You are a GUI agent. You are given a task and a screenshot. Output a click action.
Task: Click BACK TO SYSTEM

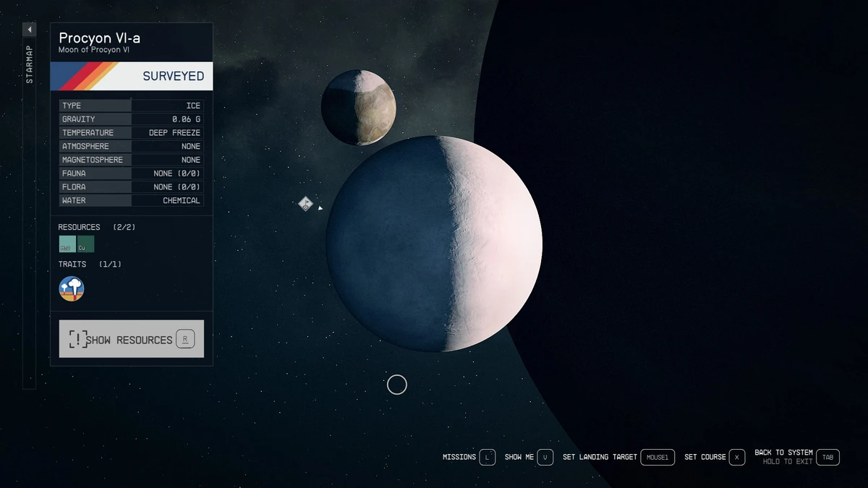783,452
